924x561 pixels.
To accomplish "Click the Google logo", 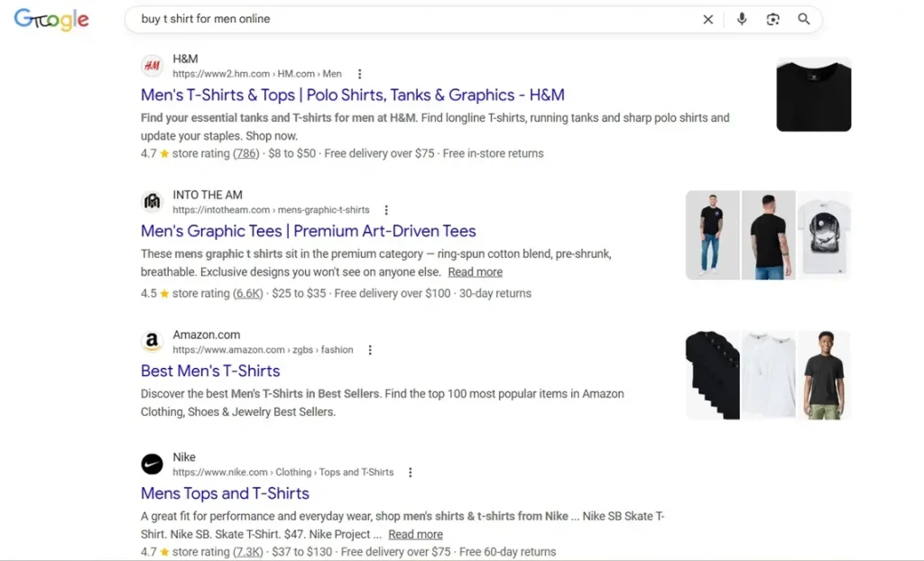I will [51, 19].
